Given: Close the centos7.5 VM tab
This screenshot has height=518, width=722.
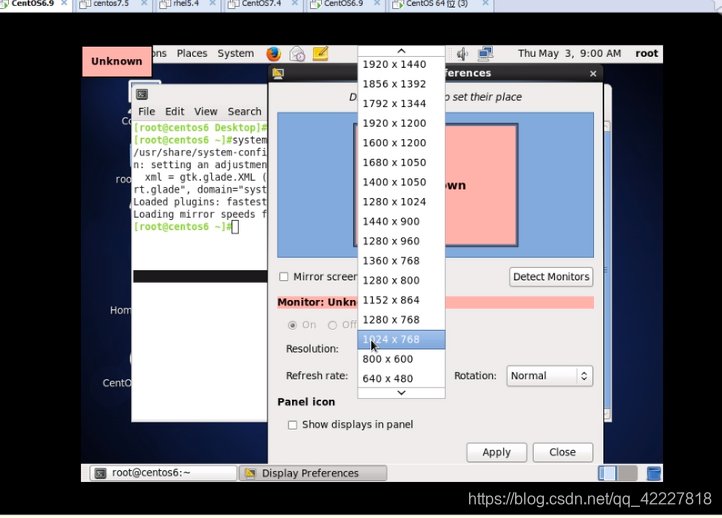Looking at the screenshot, I should (144, 3).
